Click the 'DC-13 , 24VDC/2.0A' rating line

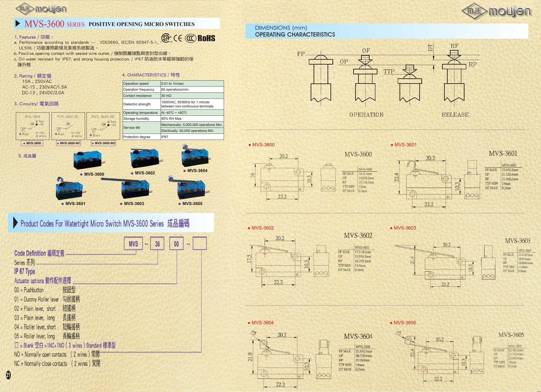[x=43, y=93]
